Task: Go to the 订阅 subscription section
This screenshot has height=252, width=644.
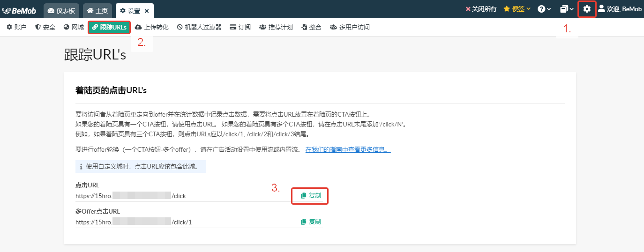Action: 240,27
